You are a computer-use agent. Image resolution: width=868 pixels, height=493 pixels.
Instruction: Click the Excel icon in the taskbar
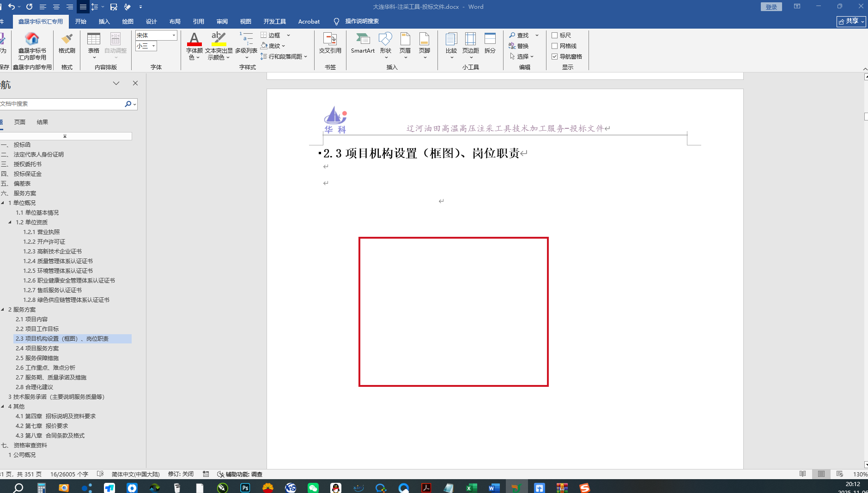(471, 488)
